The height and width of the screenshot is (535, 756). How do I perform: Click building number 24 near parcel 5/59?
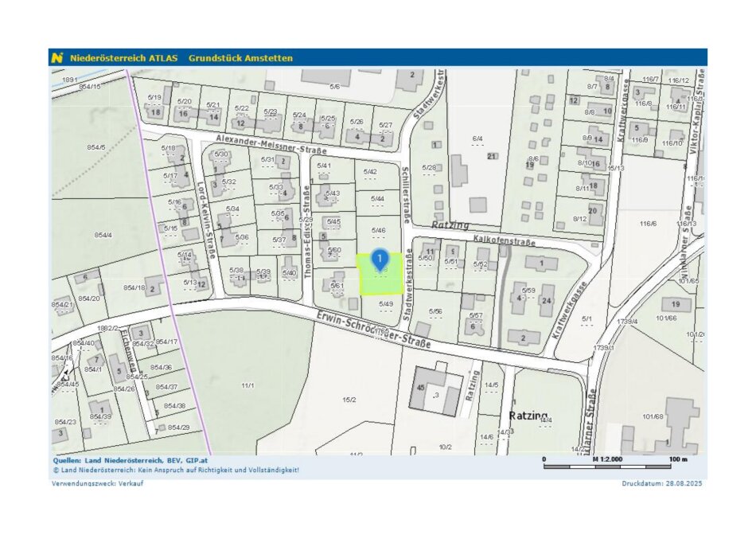coord(546,301)
